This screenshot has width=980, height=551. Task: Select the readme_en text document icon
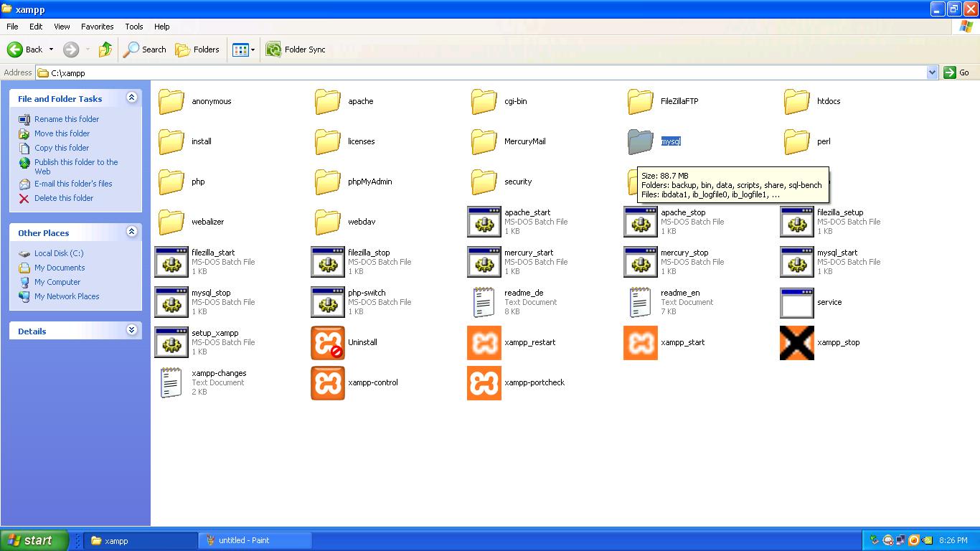tap(641, 303)
